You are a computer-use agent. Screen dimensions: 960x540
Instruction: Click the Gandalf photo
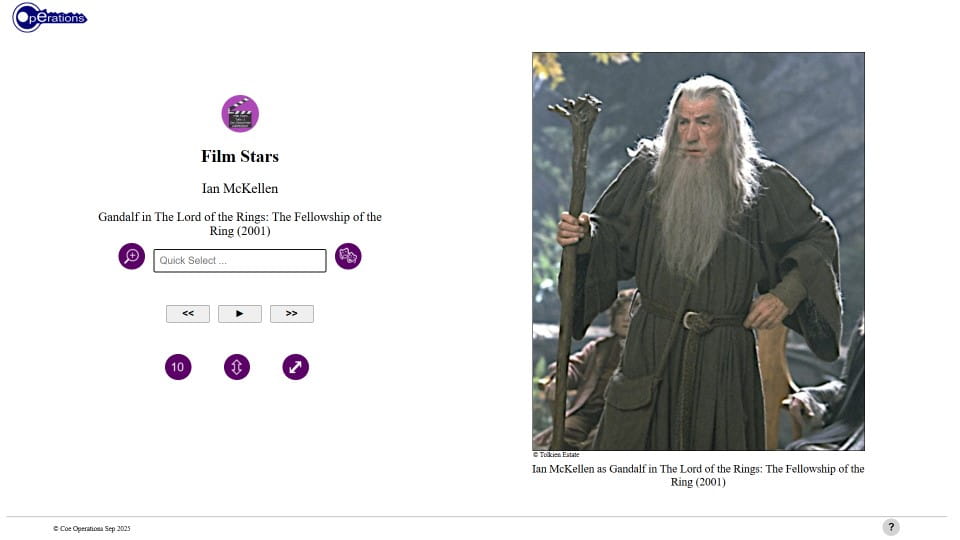tap(699, 251)
